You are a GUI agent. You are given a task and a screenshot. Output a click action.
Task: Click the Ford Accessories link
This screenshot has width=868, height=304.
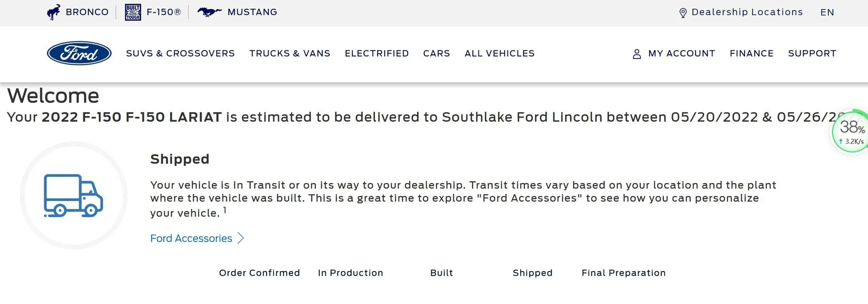coord(191,238)
